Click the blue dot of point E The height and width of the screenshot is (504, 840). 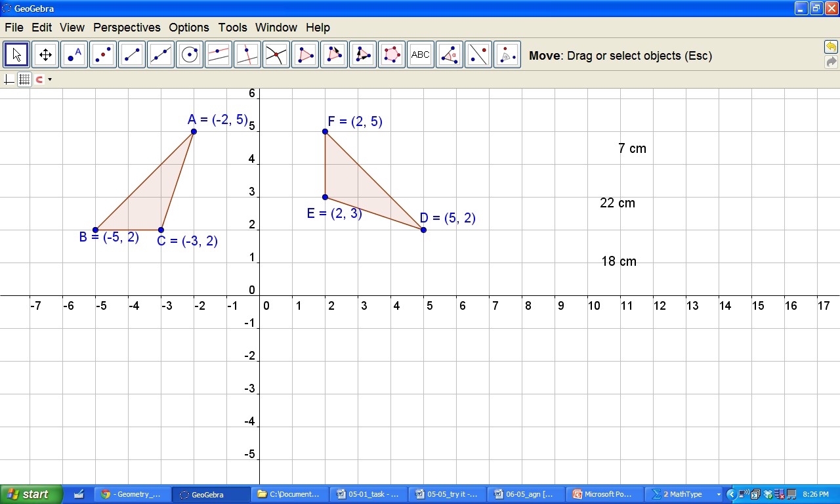[x=325, y=197]
